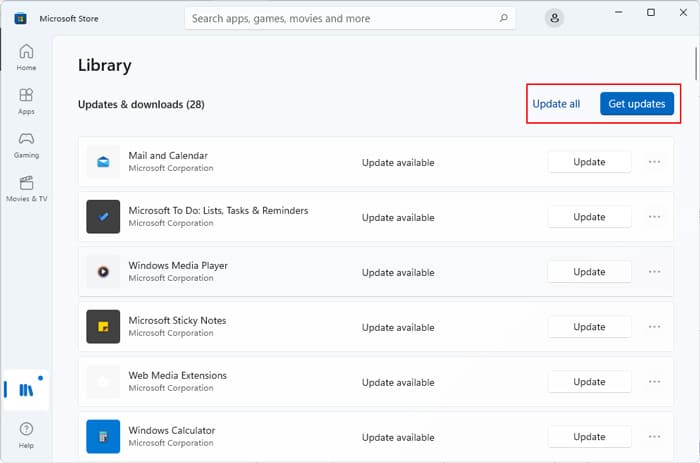Update Microsoft Sticky Notes
The width and height of the screenshot is (700, 463).
589,326
